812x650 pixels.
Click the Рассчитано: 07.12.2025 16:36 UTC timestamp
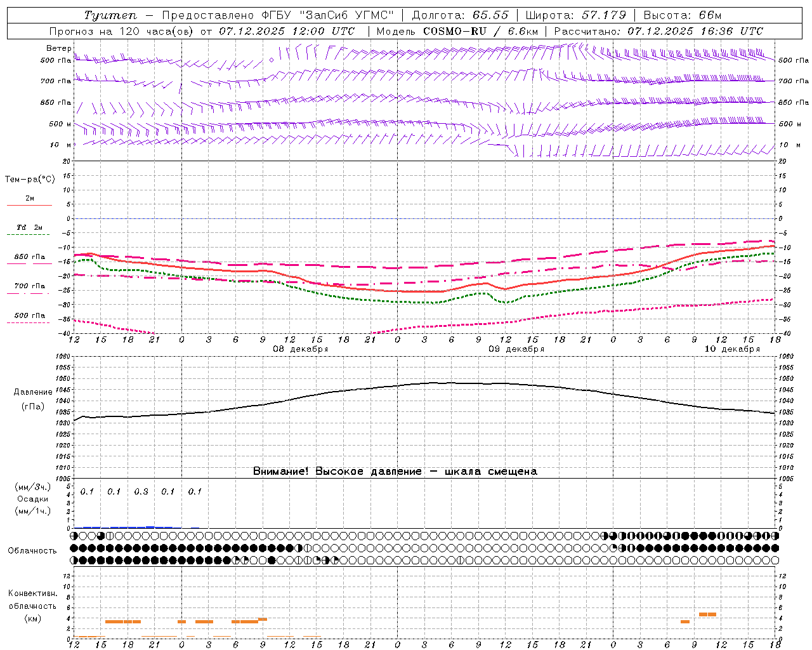click(658, 31)
